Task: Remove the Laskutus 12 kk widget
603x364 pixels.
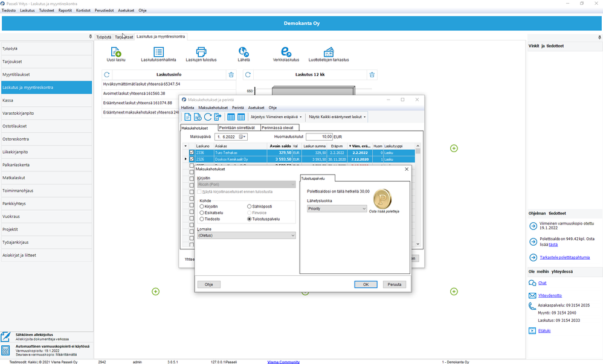Action: (x=372, y=75)
